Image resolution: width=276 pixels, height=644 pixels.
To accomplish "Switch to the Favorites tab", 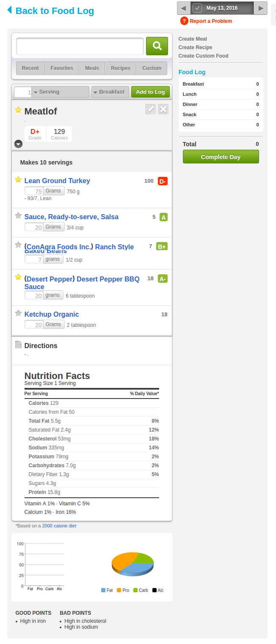I will (62, 68).
